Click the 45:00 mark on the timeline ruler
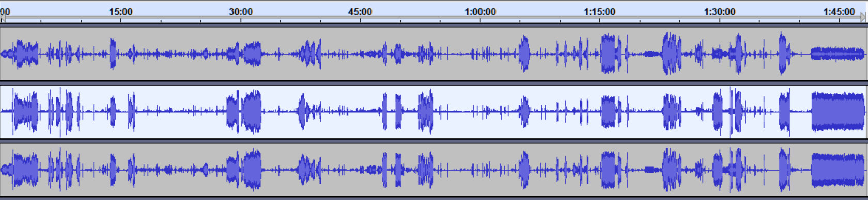This screenshot has height=200, width=868. (360, 11)
